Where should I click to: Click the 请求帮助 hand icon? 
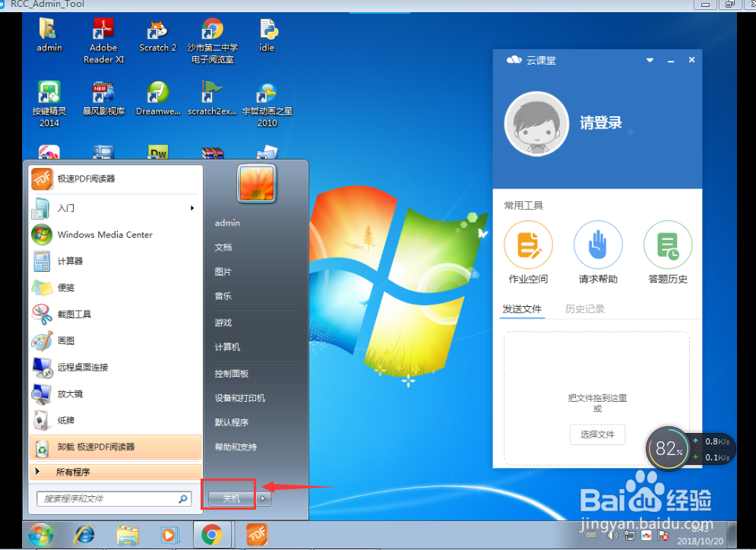(x=598, y=245)
